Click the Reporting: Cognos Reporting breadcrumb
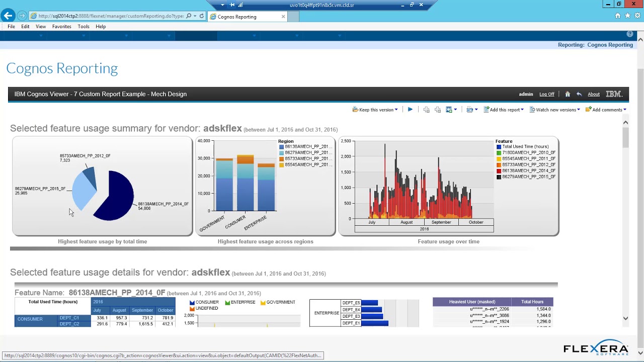644x362 pixels. coord(595,45)
